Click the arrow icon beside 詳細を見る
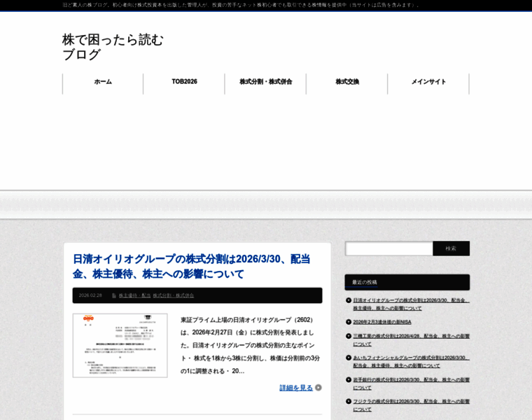Screen dimensions: 532x420 (x=318, y=387)
